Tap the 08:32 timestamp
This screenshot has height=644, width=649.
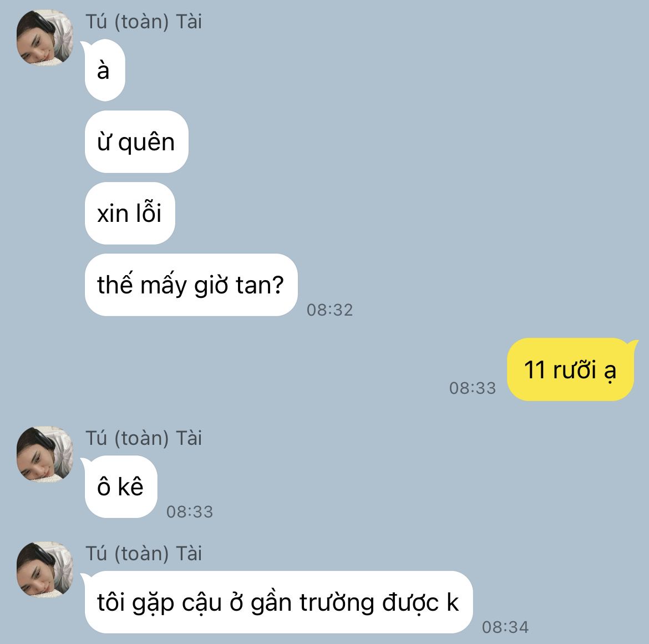pyautogui.click(x=330, y=310)
